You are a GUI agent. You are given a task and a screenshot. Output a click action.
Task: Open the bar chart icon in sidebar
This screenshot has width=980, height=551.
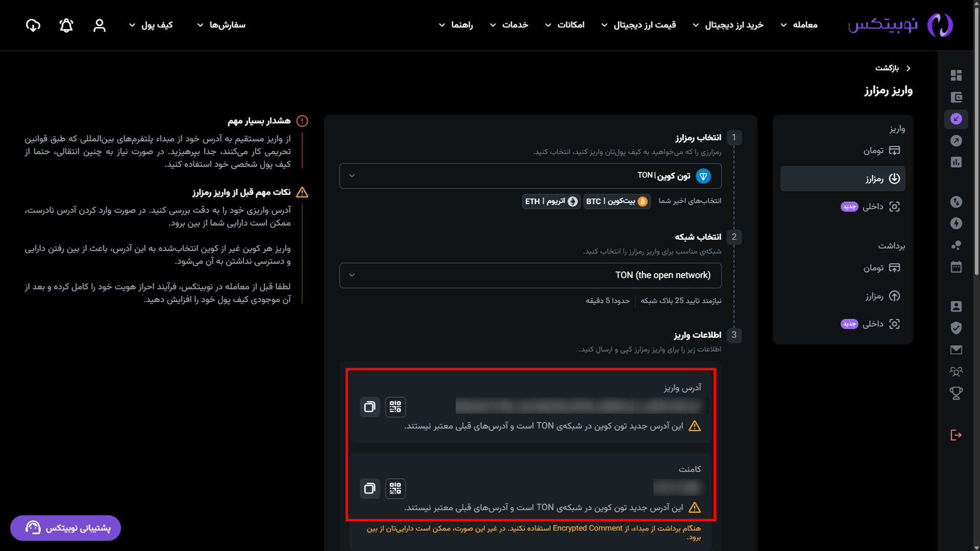(x=956, y=162)
